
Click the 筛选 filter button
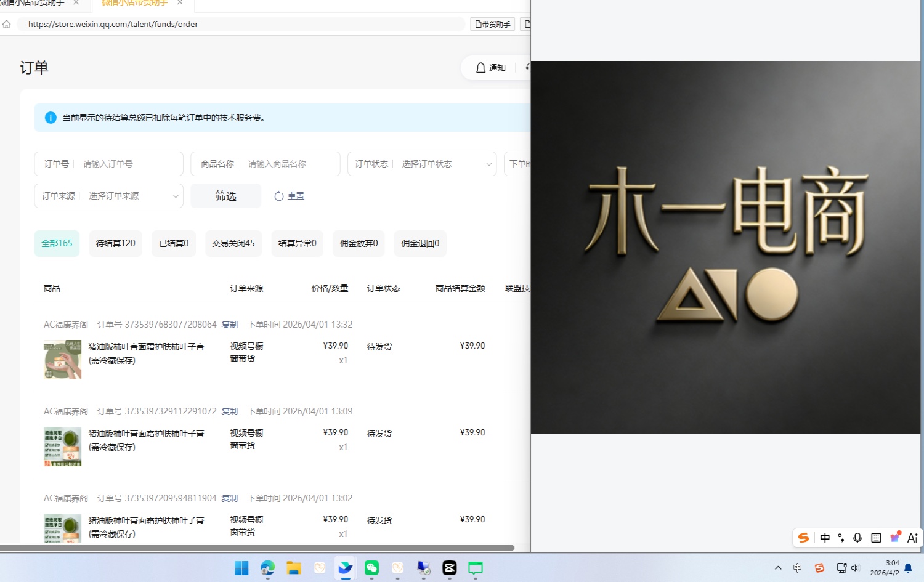click(225, 196)
